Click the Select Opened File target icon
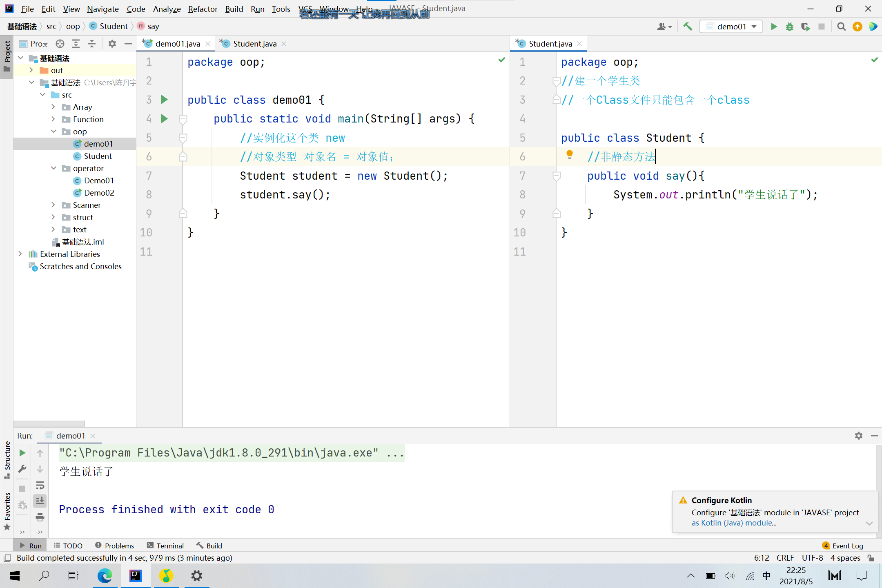Image resolution: width=882 pixels, height=588 pixels. [60, 44]
